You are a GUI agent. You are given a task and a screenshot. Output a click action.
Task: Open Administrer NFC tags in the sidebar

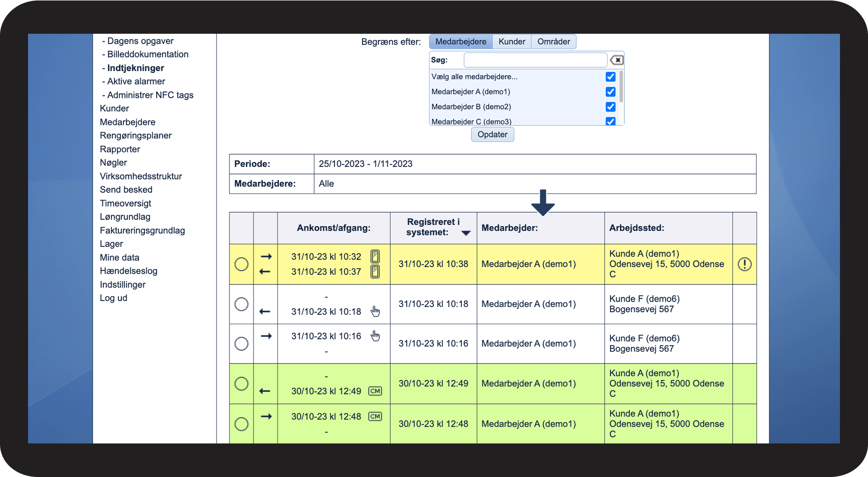pyautogui.click(x=150, y=95)
